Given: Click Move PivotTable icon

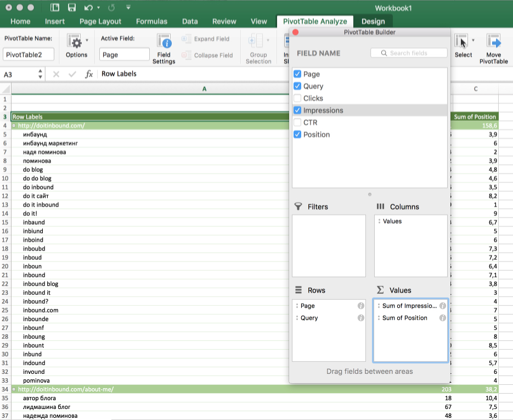Looking at the screenshot, I should [x=493, y=41].
